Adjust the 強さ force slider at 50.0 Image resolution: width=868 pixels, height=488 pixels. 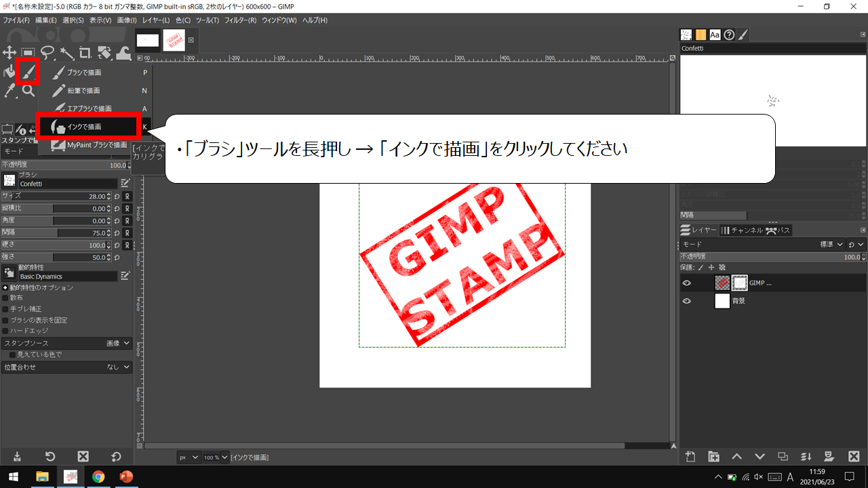[x=56, y=258]
